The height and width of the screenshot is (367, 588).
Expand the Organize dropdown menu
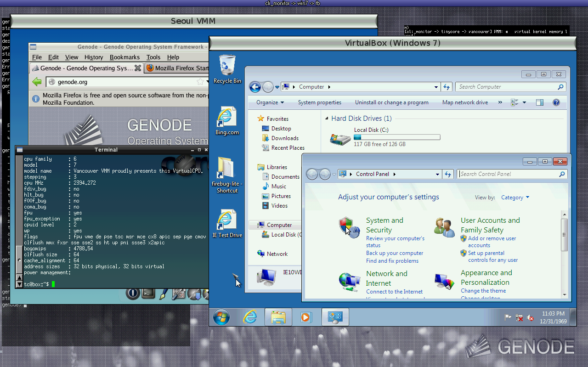click(x=270, y=102)
